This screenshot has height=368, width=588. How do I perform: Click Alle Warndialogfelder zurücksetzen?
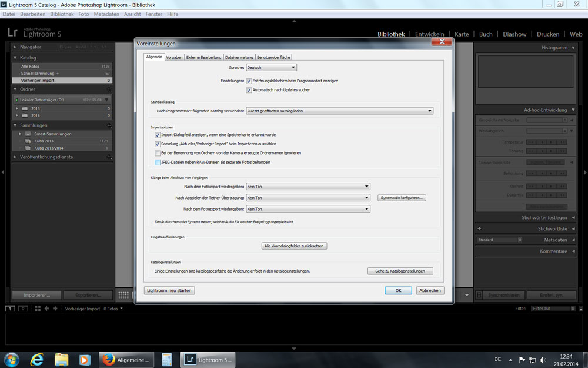point(294,246)
